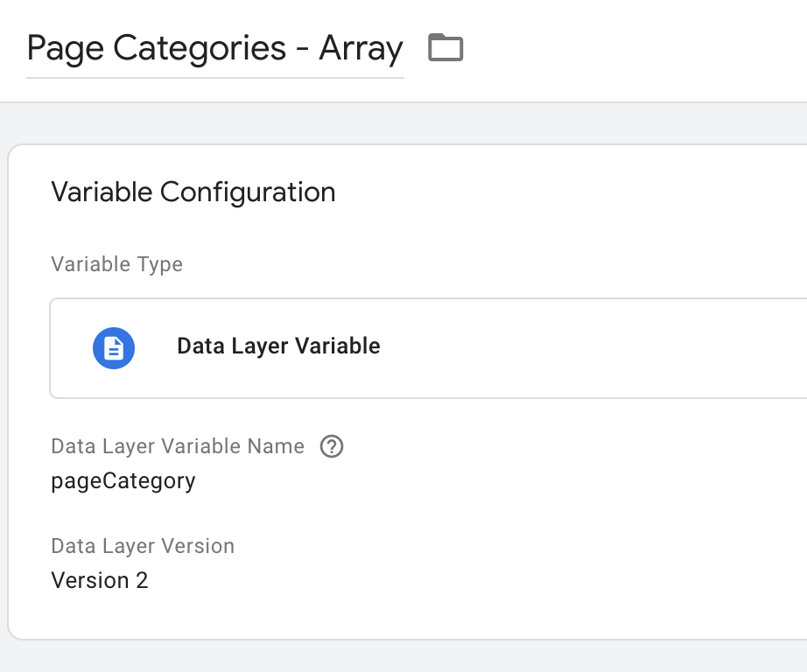The image size is (807, 672).
Task: Click the 'Data Layer Variable Name' label
Action: point(178,446)
